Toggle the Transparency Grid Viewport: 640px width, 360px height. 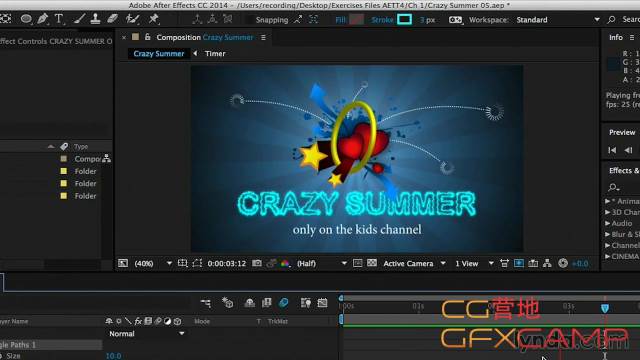pyautogui.click(x=372, y=263)
